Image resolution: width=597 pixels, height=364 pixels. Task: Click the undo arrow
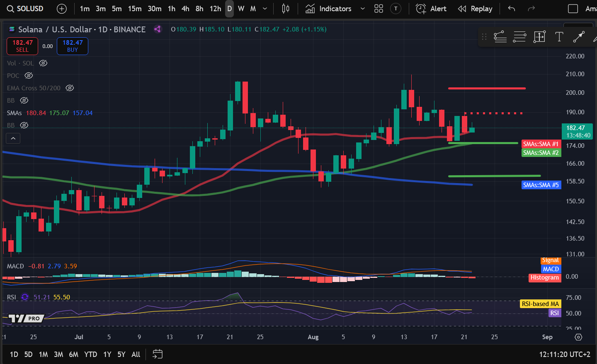click(512, 9)
